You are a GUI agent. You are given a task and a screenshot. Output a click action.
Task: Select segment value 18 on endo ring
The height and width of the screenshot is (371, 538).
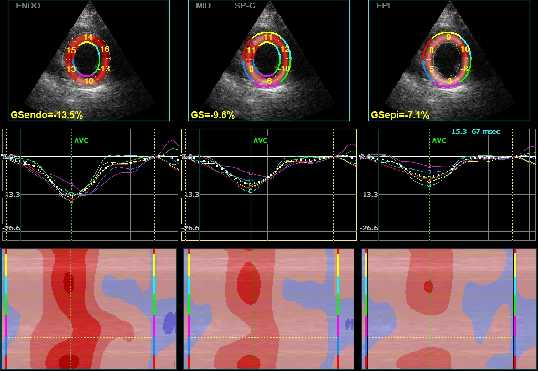click(105, 49)
